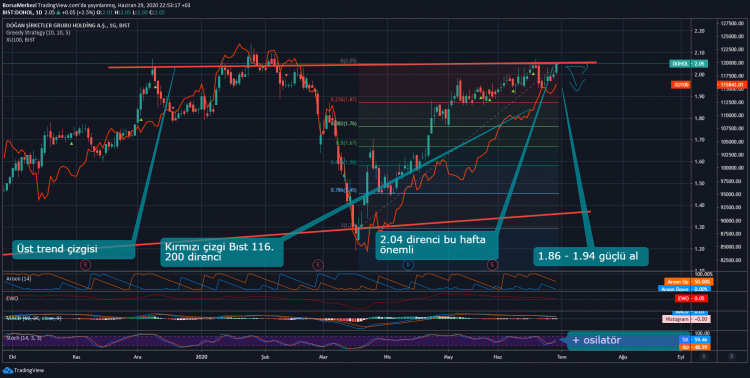Click the blue dividend D marker
Image resolution: width=750 pixels, height=378 pixels.
click(408, 264)
